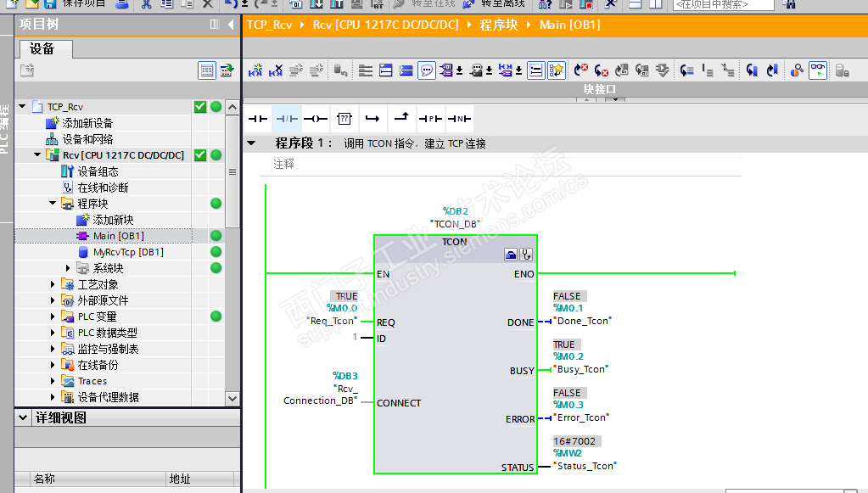
Task: Open 添加新设备 item
Action: click(87, 123)
